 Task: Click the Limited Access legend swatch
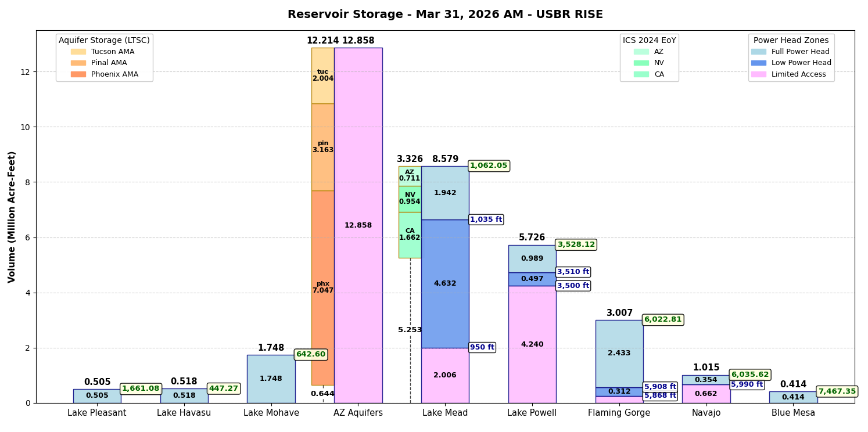pyautogui.click(x=758, y=74)
